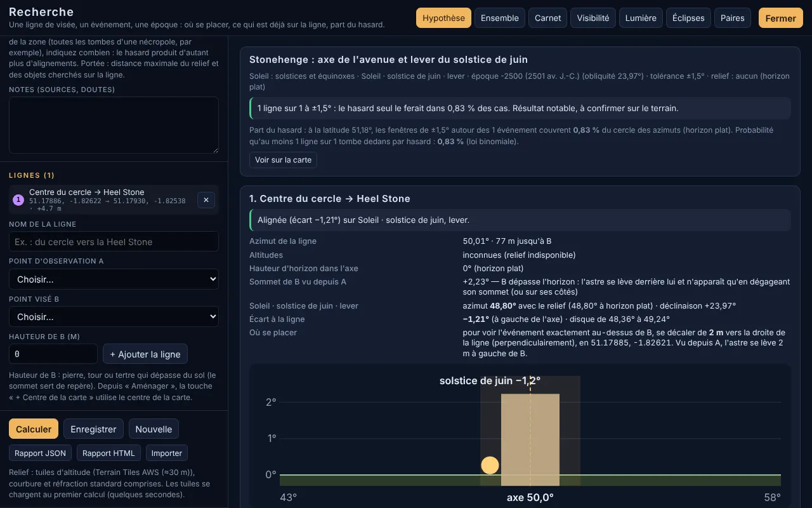Switch to the Hypothèse tab
Viewport: 812px width, 508px height.
(x=443, y=18)
